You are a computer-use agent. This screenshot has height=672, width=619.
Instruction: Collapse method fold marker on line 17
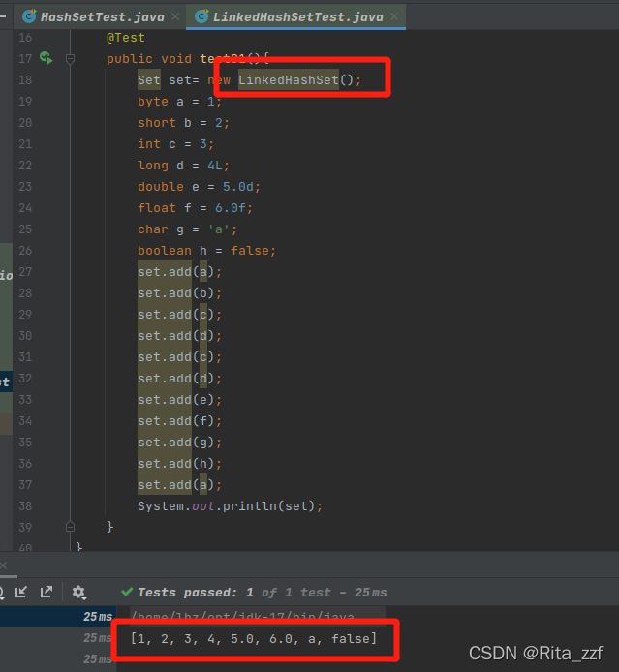[71, 59]
